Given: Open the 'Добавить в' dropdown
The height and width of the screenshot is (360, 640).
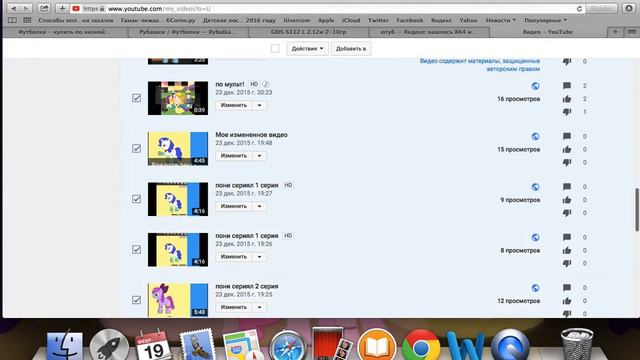Looking at the screenshot, I should point(351,49).
